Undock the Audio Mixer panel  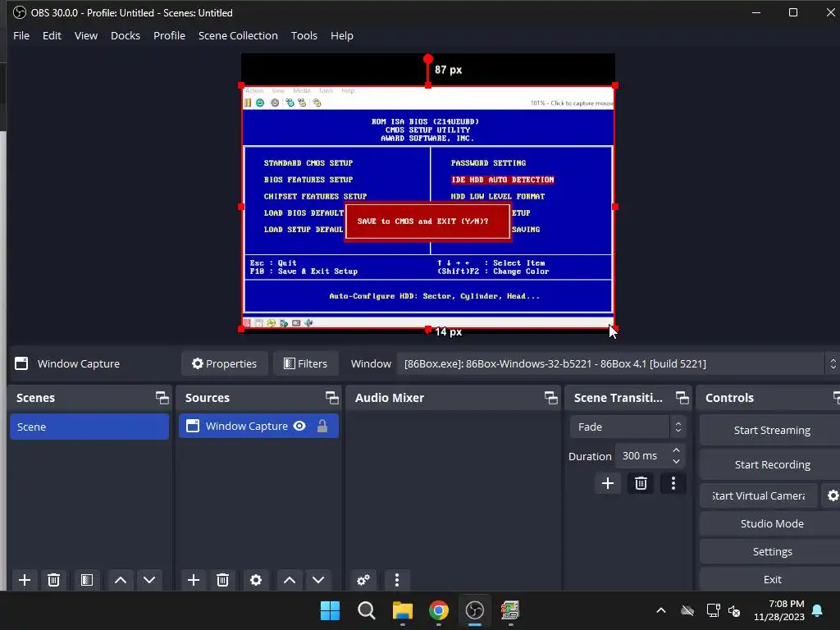pos(550,398)
